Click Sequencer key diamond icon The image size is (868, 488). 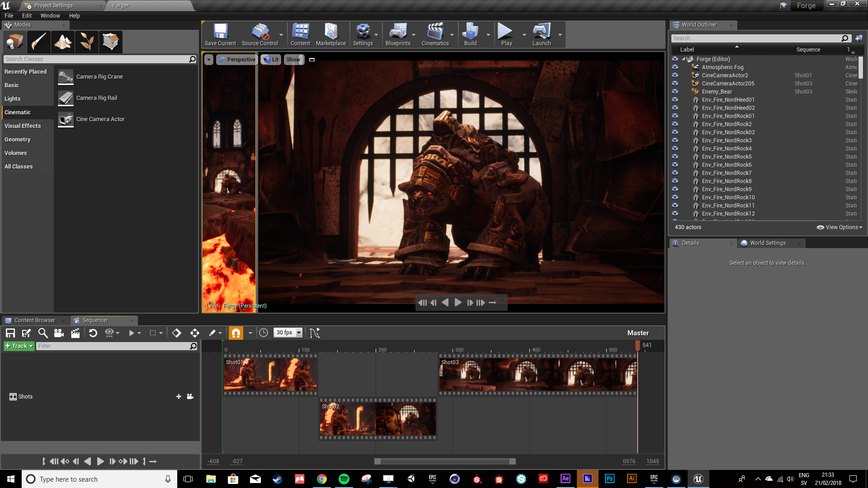click(x=177, y=333)
